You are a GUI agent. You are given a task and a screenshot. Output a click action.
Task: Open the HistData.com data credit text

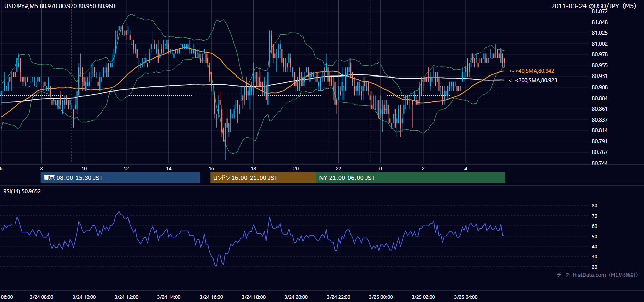point(598,275)
